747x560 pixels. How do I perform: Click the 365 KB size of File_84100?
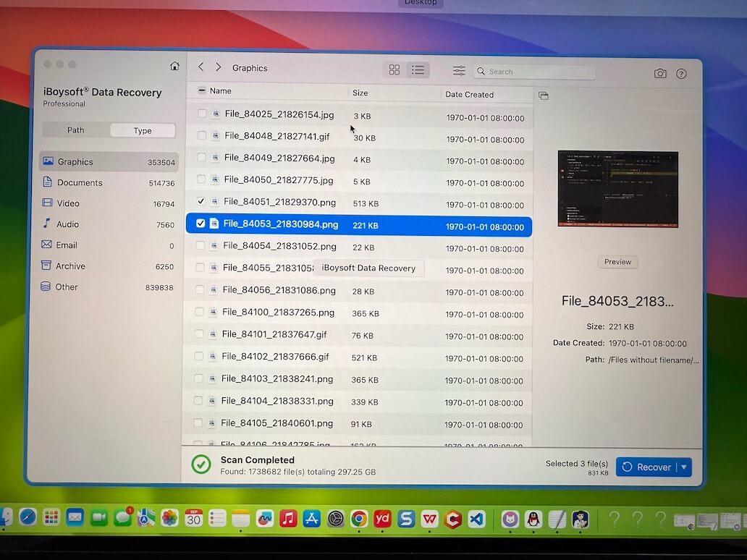pyautogui.click(x=366, y=314)
